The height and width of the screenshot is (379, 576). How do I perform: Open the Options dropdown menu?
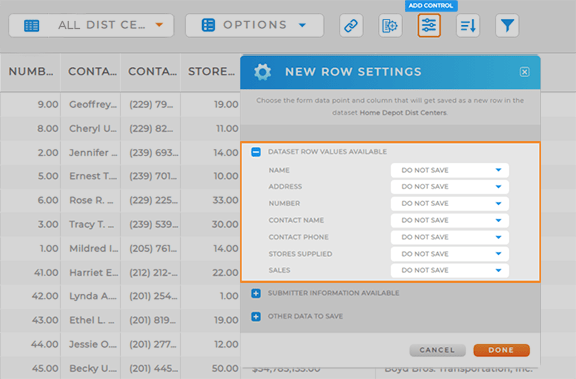(255, 25)
